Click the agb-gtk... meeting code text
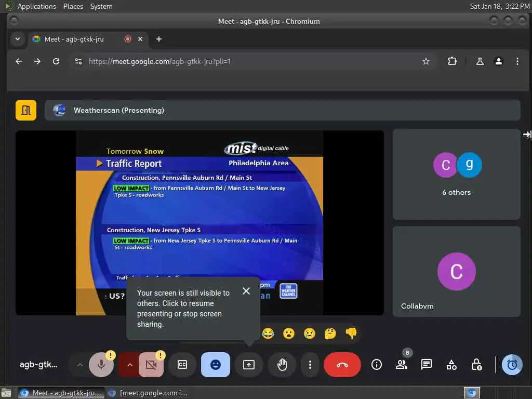532x399 pixels. coord(38,365)
